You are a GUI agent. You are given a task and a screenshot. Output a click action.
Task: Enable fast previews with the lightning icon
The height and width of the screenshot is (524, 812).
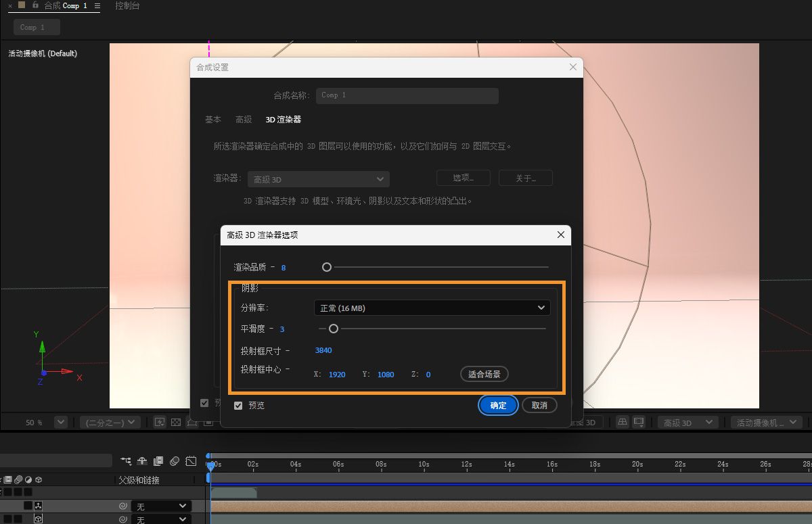pyautogui.click(x=160, y=422)
